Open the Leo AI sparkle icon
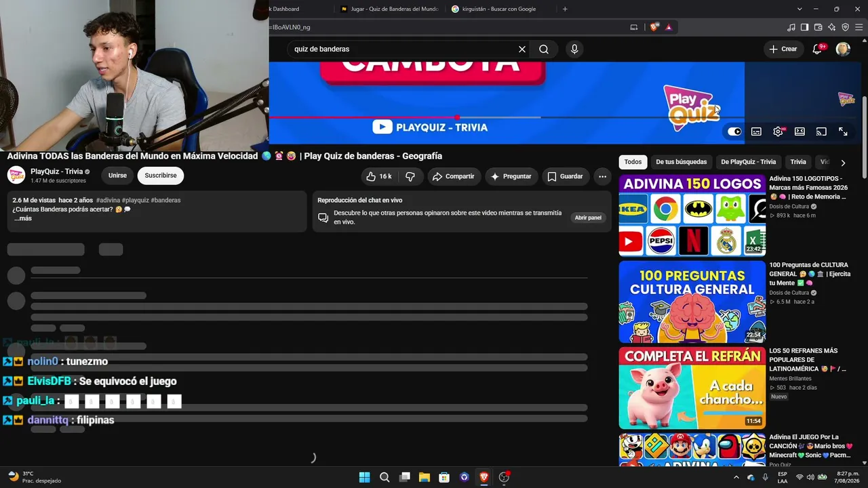 click(832, 27)
